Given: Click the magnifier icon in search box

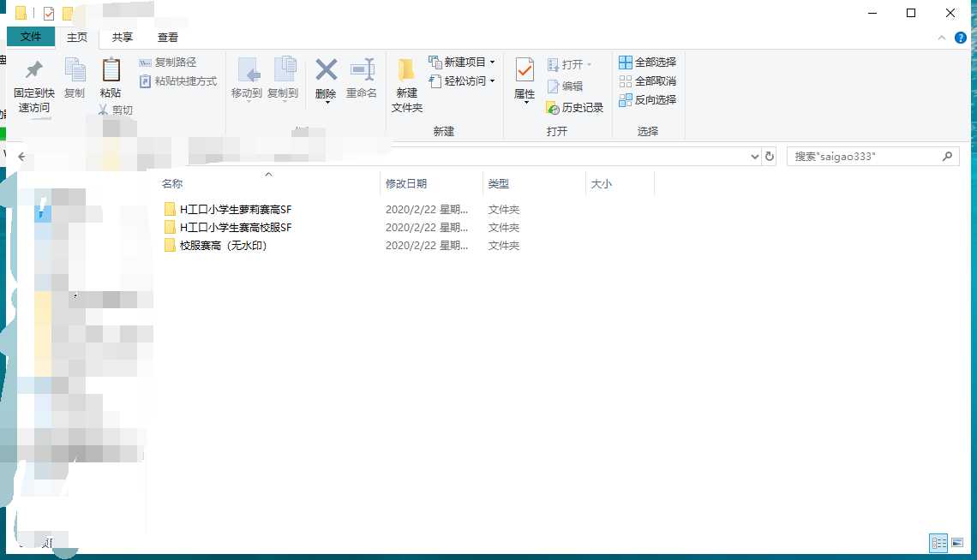Looking at the screenshot, I should click(947, 156).
